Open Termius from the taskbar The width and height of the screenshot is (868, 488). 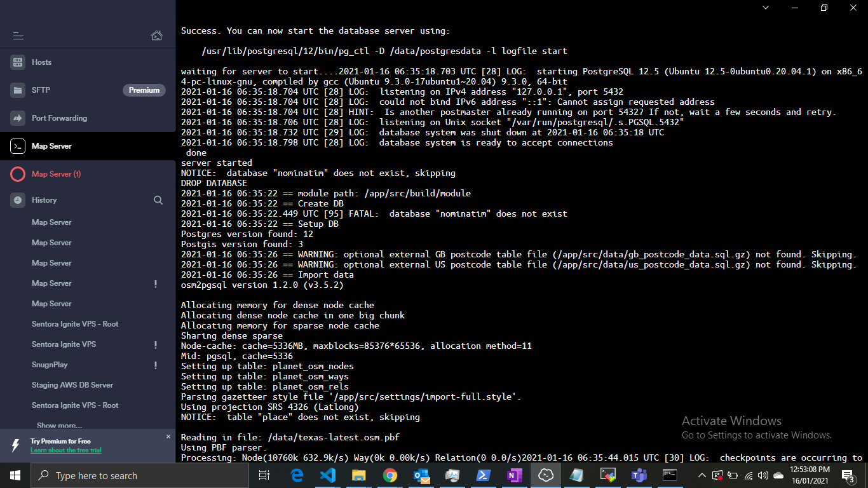[x=545, y=475]
